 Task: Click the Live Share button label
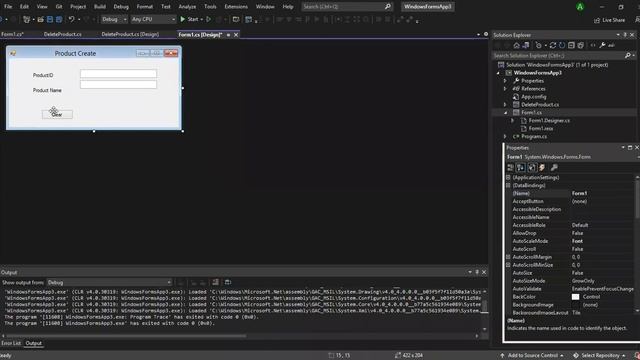[613, 20]
